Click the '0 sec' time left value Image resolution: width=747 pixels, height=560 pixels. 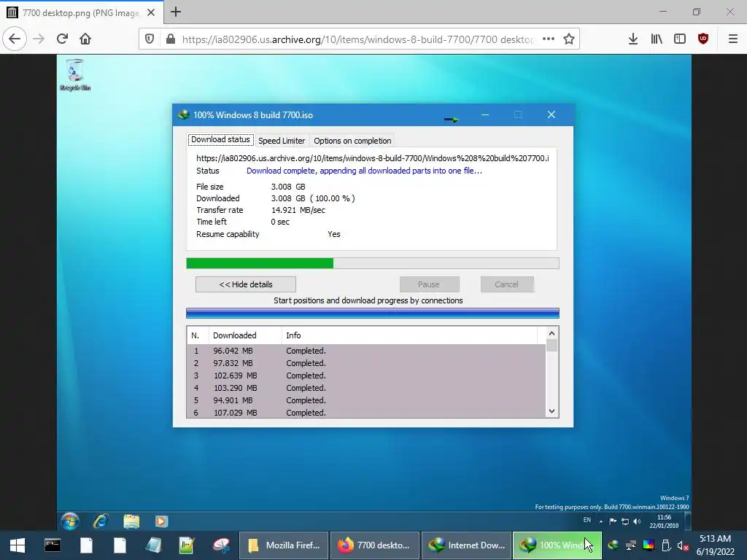point(280,222)
